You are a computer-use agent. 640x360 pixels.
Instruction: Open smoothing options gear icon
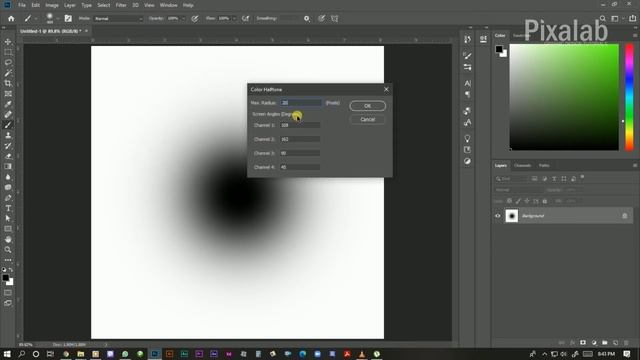[307, 18]
